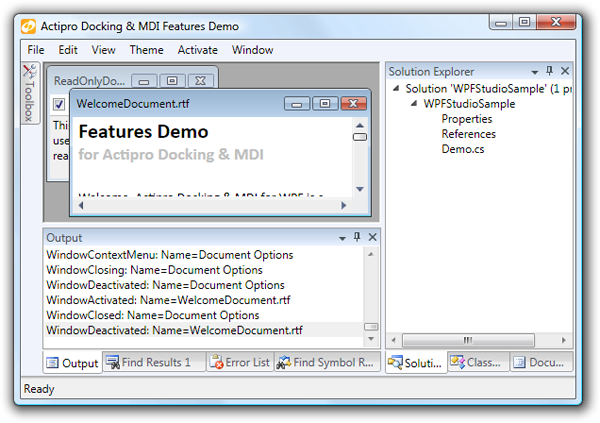Select Demo.cs in Solution Explorer

463,149
